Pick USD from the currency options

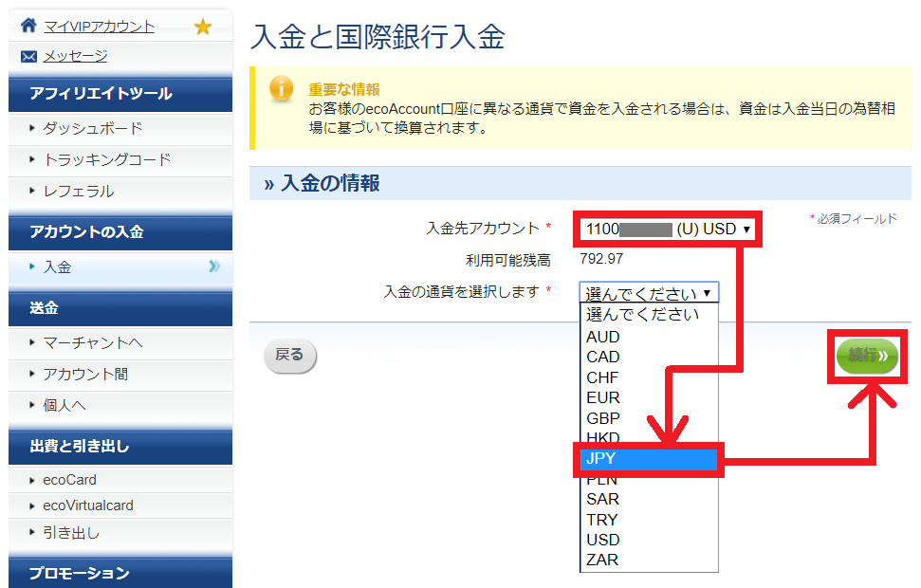pyautogui.click(x=602, y=540)
